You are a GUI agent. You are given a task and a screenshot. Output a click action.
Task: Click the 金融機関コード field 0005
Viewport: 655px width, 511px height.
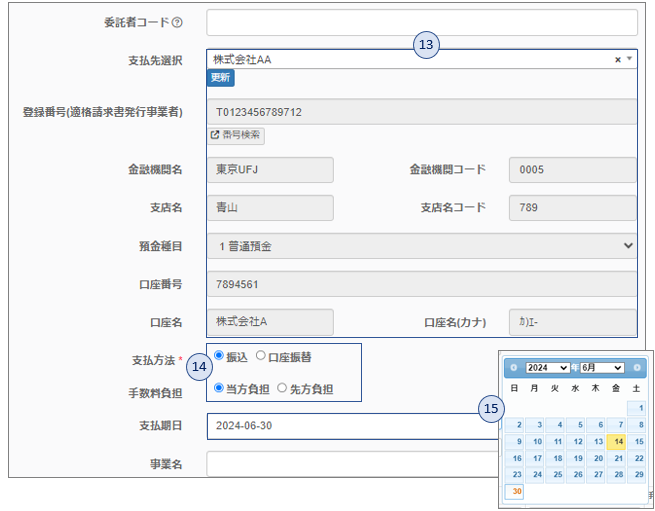click(573, 170)
